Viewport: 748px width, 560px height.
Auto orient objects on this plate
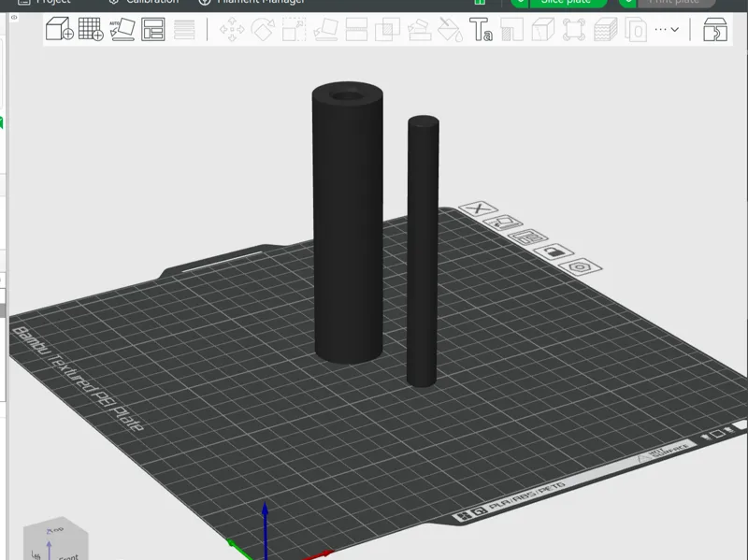click(x=503, y=223)
